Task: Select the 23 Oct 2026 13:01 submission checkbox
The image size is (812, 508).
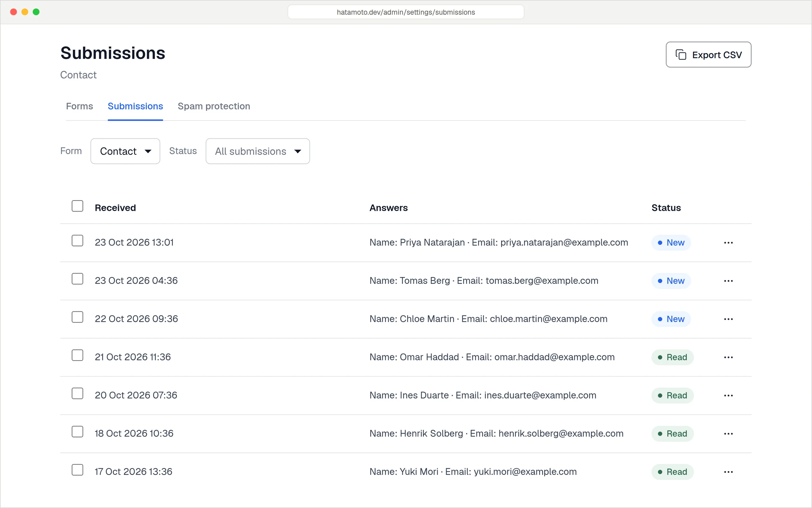Action: point(78,240)
